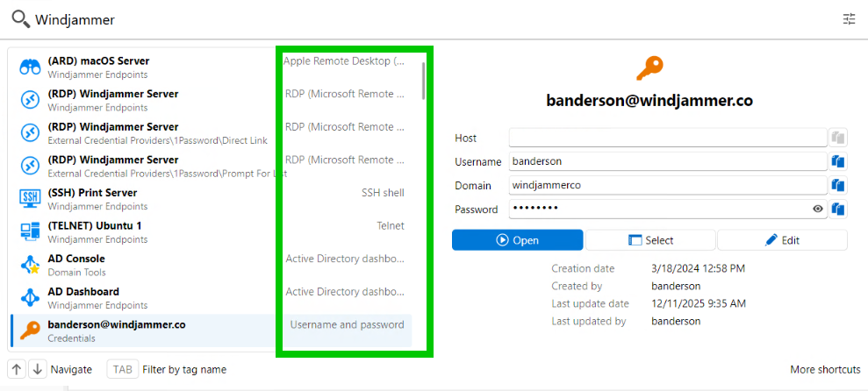Copy the Password value
Screen dimensions: 868x391
[838, 209]
